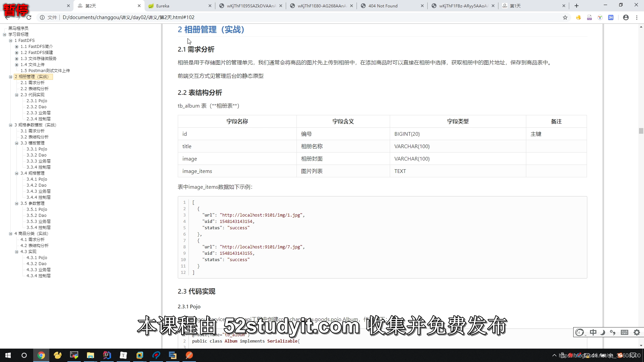
Task: Switch to the Eureka tab
Action: 180,6
